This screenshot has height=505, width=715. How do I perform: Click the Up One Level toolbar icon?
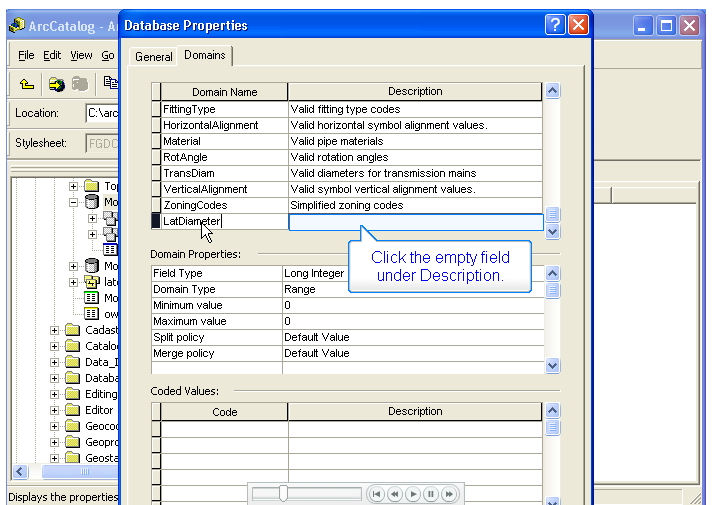click(27, 84)
